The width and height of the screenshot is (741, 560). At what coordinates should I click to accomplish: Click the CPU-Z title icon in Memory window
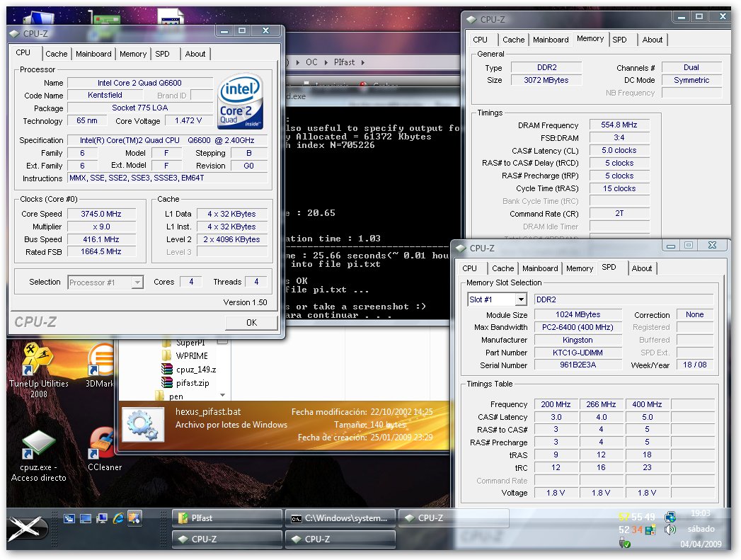click(x=471, y=19)
